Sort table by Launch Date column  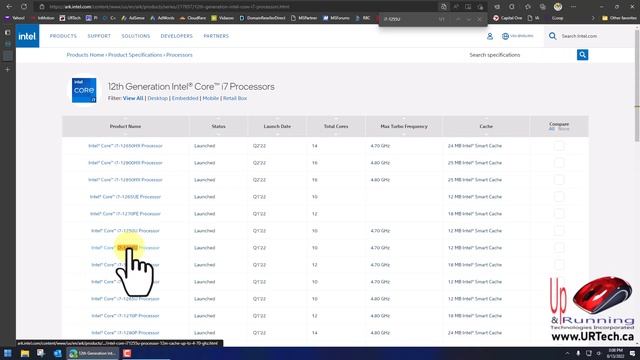(x=277, y=127)
